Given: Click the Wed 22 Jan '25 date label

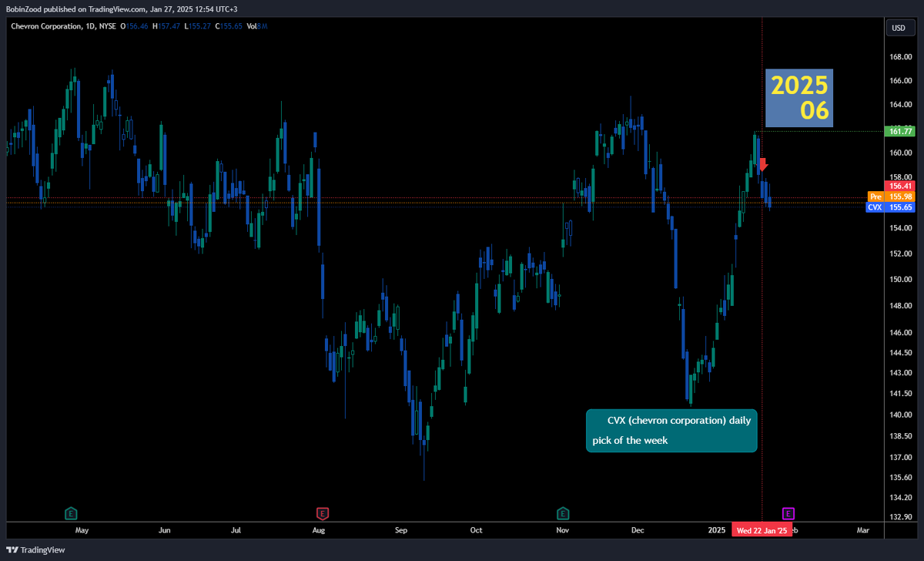Looking at the screenshot, I should [762, 531].
